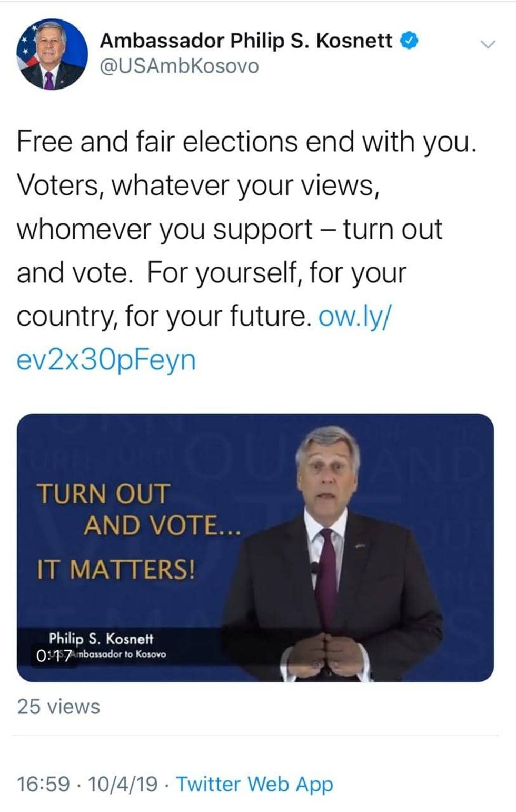Click the blue verified badge
The width and height of the screenshot is (516, 812).
pyautogui.click(x=409, y=40)
